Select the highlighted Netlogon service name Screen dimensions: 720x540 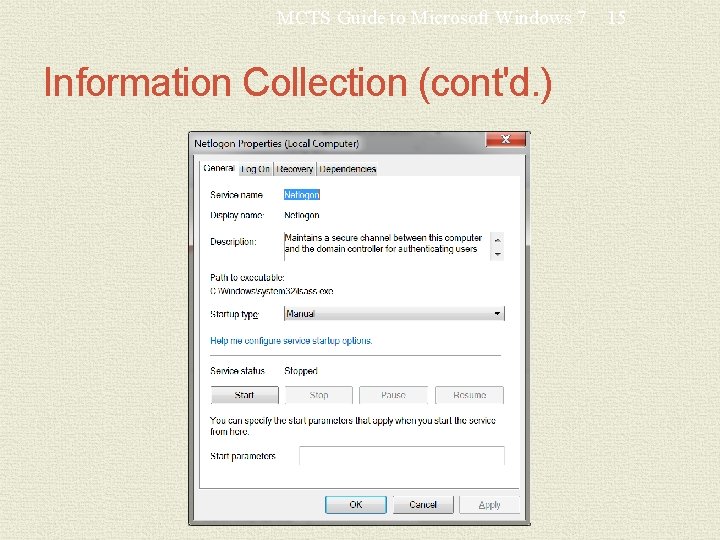(x=302, y=195)
